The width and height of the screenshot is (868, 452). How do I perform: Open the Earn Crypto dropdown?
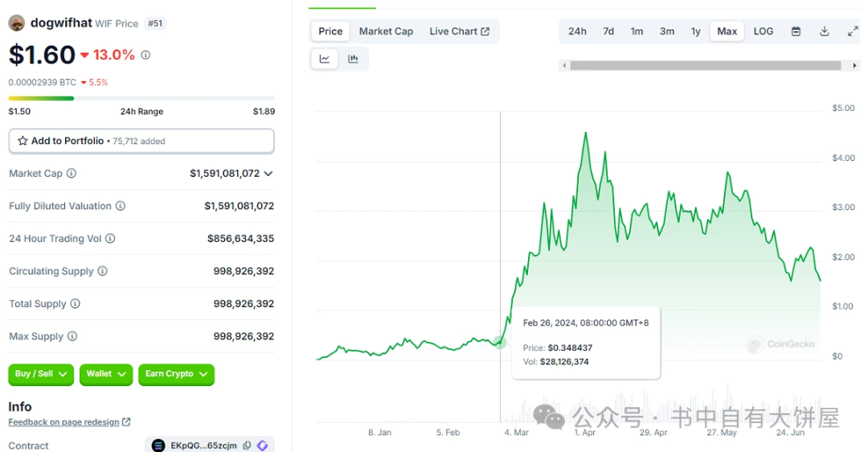click(x=177, y=375)
